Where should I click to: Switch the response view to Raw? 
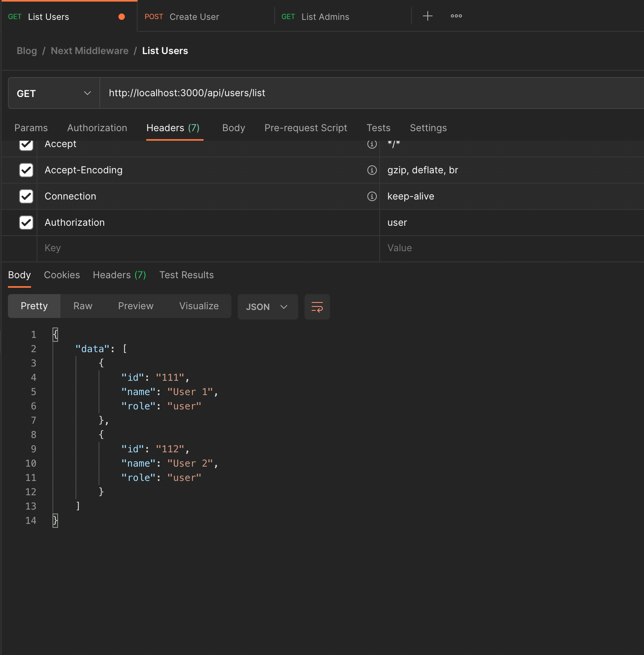pos(82,306)
